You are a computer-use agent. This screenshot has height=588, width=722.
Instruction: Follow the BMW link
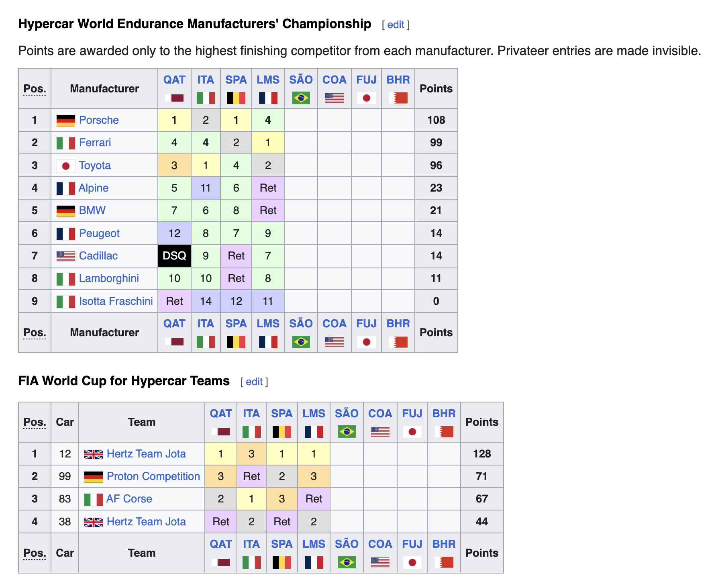point(92,210)
